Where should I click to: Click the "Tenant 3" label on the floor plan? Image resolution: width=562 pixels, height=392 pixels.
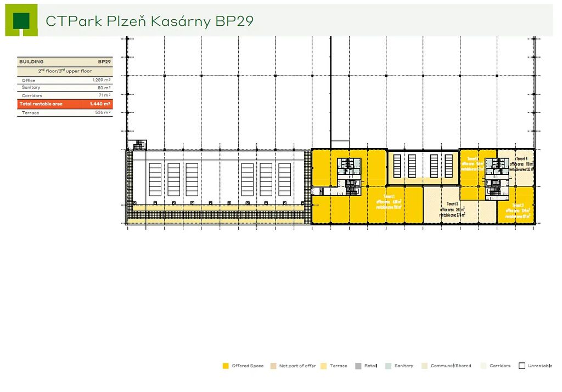(x=518, y=205)
